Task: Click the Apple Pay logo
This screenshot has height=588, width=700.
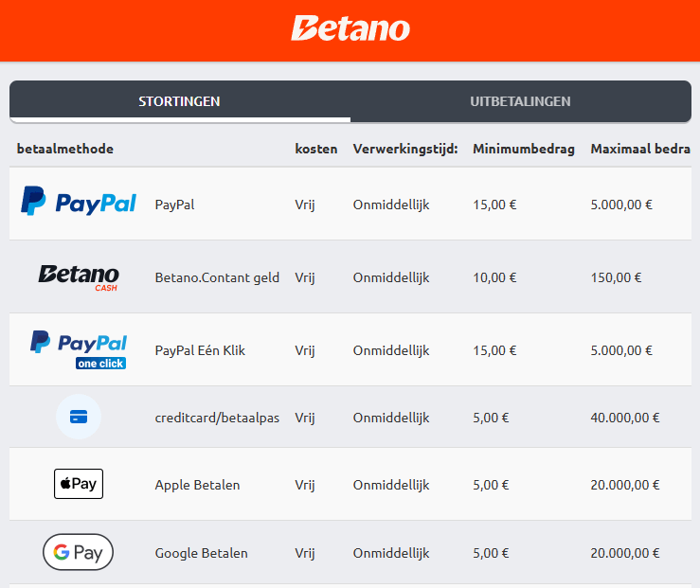Action: (x=79, y=484)
